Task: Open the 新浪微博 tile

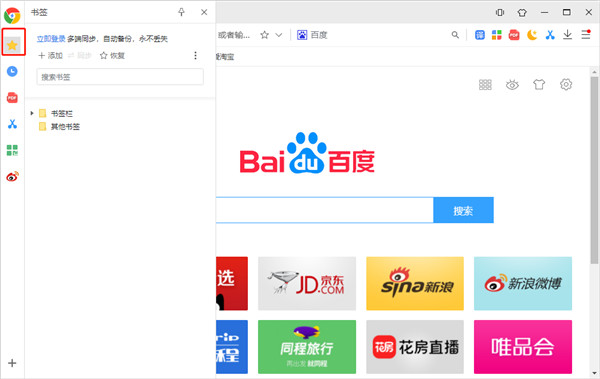Action: 523,283
